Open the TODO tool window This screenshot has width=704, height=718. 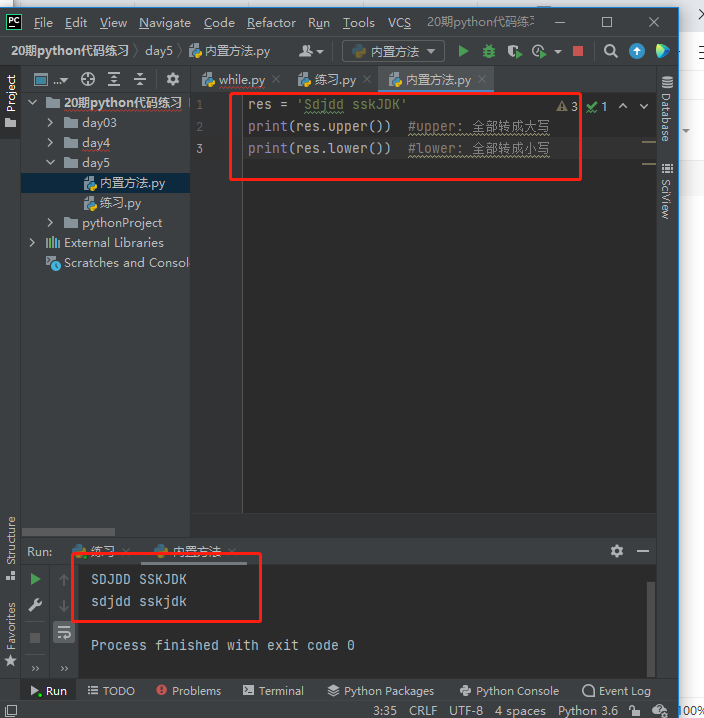[x=111, y=691]
